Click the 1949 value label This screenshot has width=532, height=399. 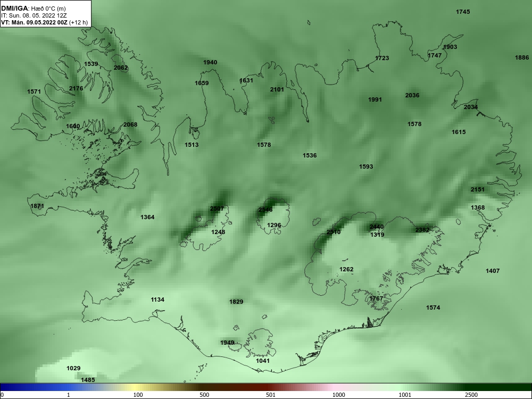227,343
